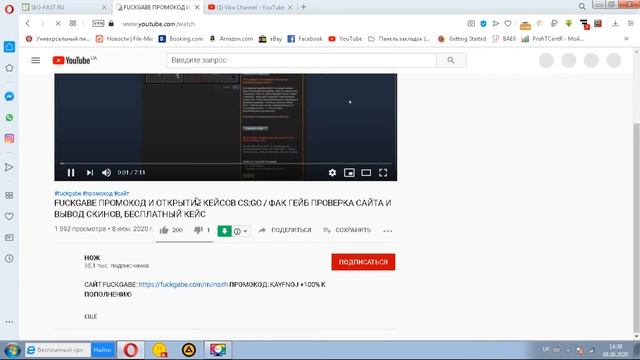
Task: Click the snapshot camera icon in address bar
Action: 471,24
